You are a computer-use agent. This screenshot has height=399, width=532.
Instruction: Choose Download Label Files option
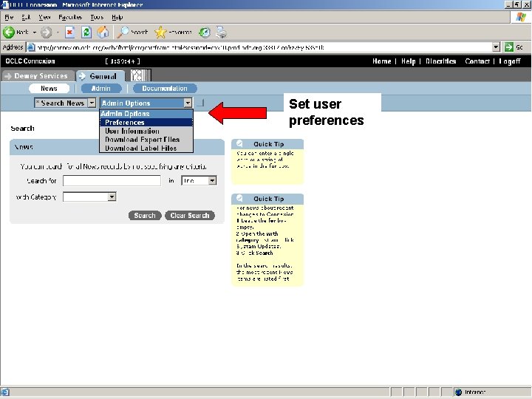[x=146, y=149]
